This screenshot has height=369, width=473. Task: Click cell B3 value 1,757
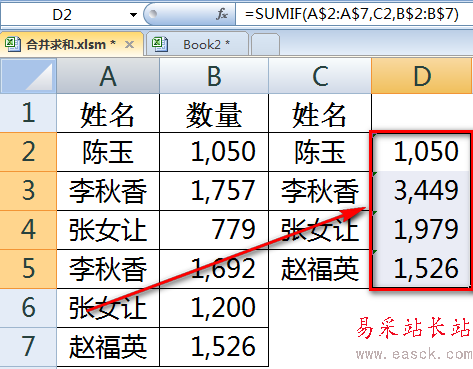click(214, 191)
